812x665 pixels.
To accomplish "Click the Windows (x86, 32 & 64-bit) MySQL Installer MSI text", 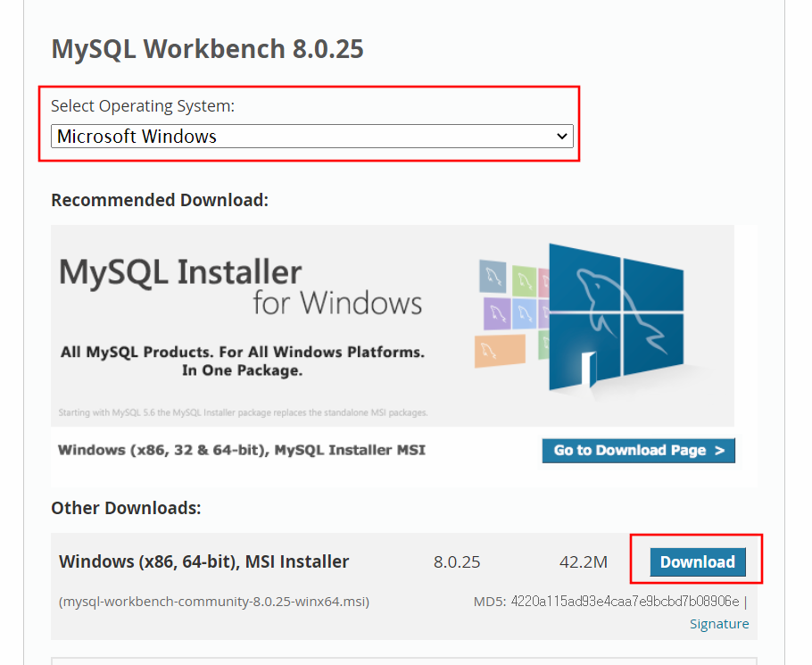I will click(x=241, y=450).
